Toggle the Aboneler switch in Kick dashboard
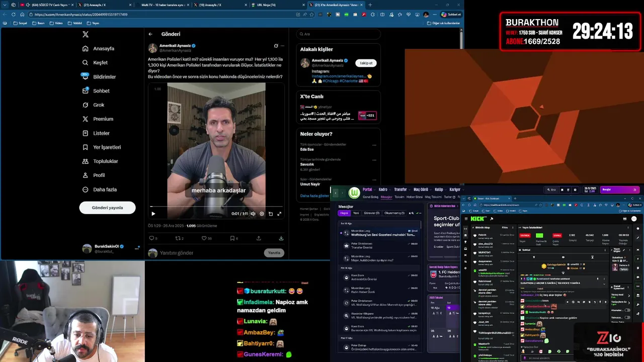644x362 pixels. click(627, 310)
